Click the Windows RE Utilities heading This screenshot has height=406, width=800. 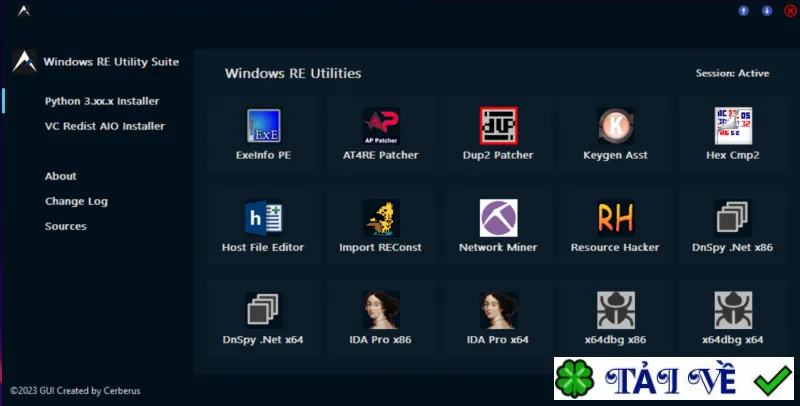coord(293,73)
